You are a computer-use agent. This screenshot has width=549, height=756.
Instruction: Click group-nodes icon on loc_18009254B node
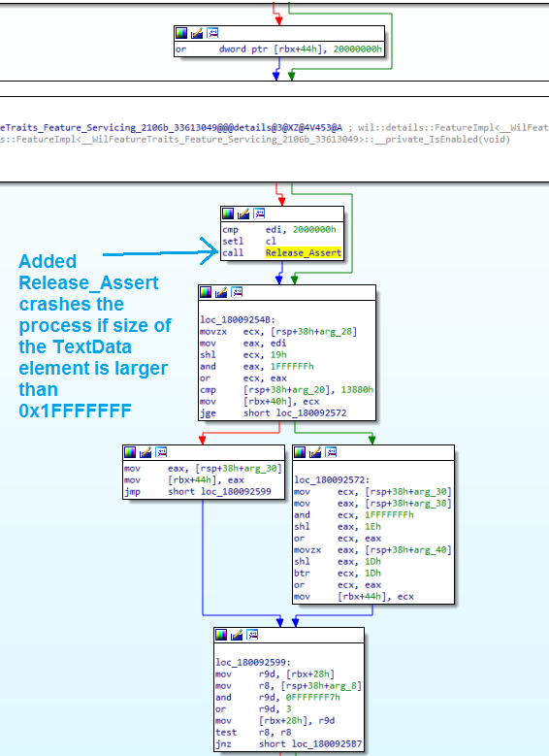point(237,292)
